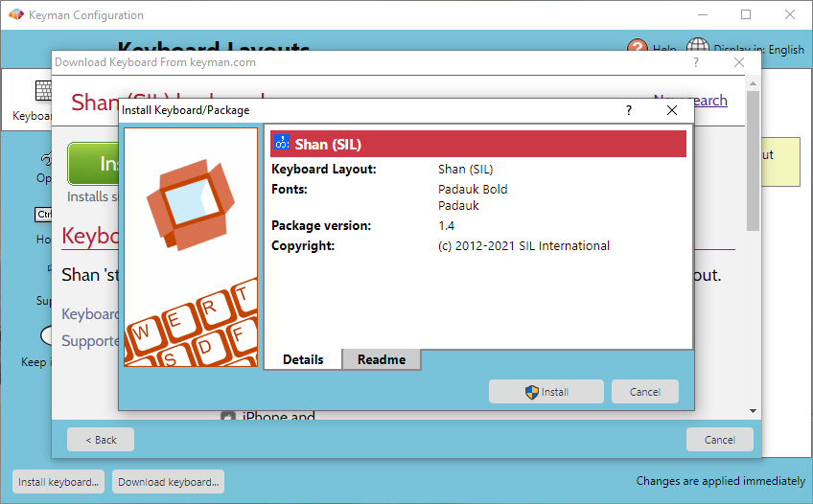Click the package box illustration
813x504 pixels.
tap(191, 204)
